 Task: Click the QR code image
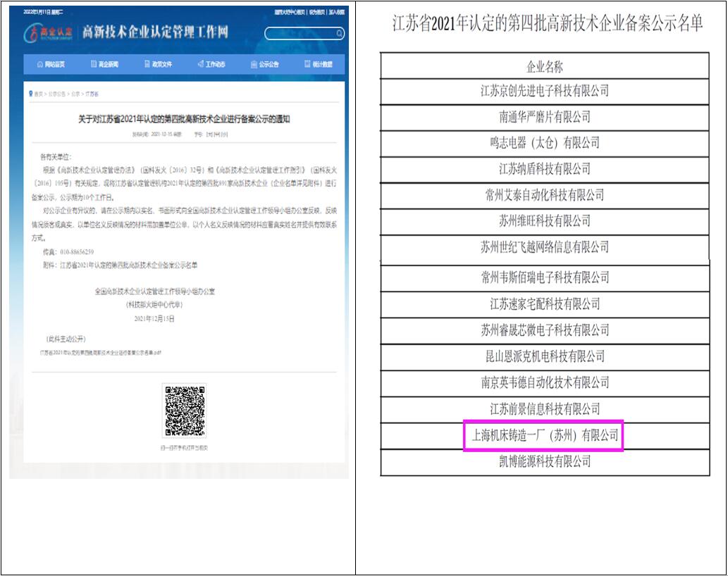pyautogui.click(x=184, y=411)
